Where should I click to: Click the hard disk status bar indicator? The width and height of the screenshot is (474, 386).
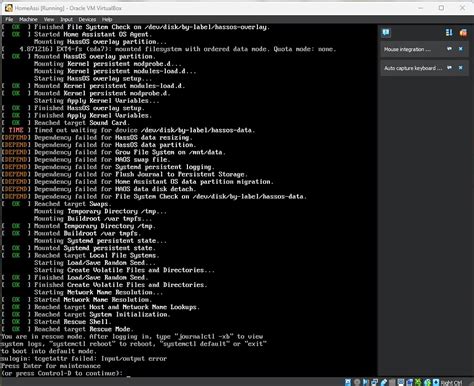point(348,382)
